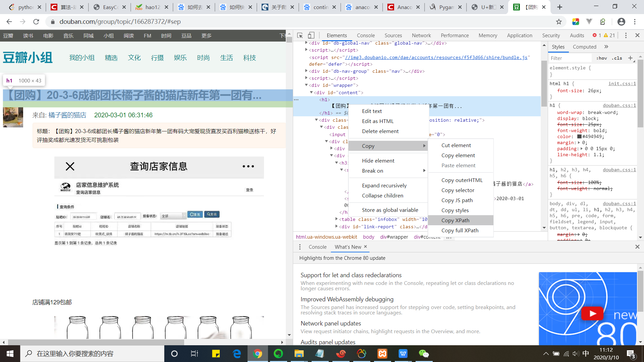Bookmark this page with star icon

click(x=559, y=22)
